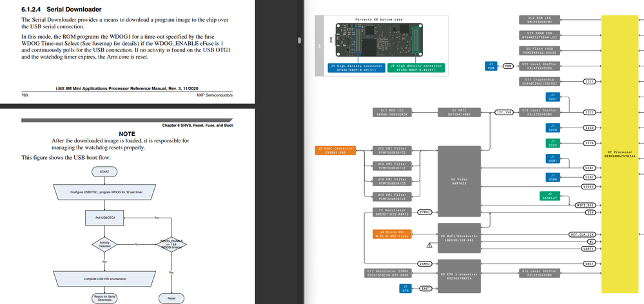
Task: Click the blue 'J1 I2C1' connector block
Action: (553, 97)
